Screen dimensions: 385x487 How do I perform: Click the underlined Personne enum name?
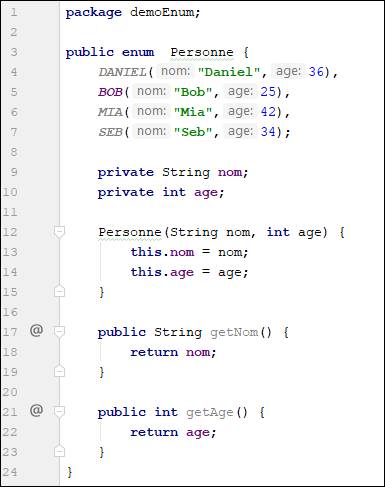(x=202, y=52)
